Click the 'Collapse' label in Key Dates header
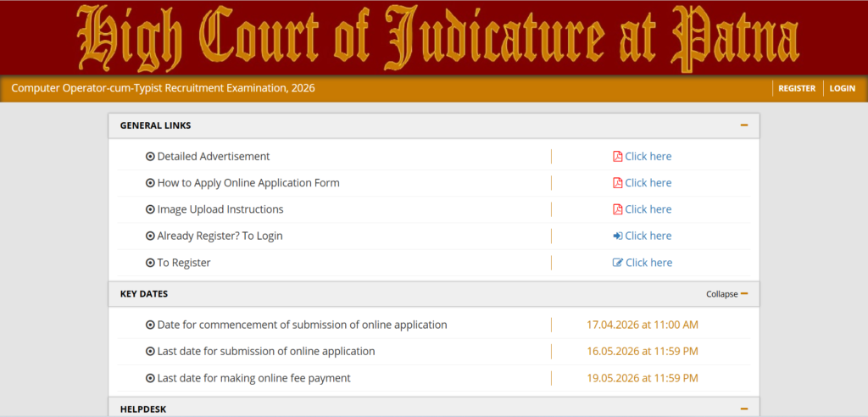This screenshot has width=868, height=417. coord(722,295)
